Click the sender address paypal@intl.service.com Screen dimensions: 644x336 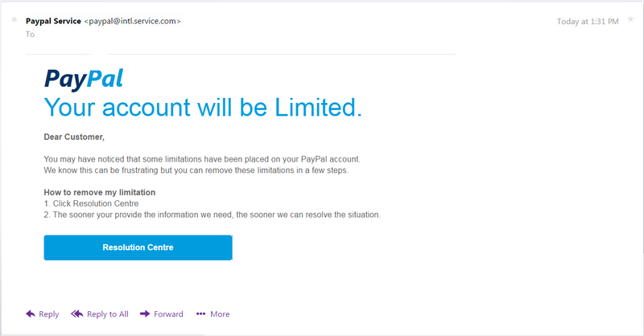click(x=132, y=21)
